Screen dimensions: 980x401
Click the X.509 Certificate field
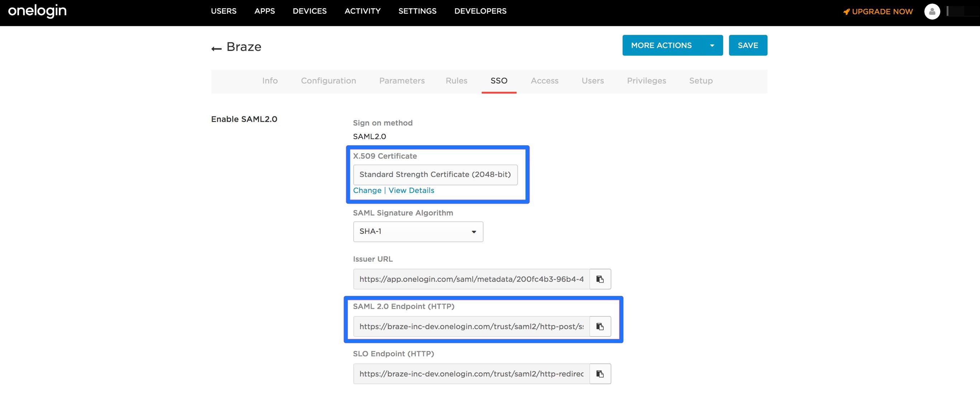click(435, 175)
